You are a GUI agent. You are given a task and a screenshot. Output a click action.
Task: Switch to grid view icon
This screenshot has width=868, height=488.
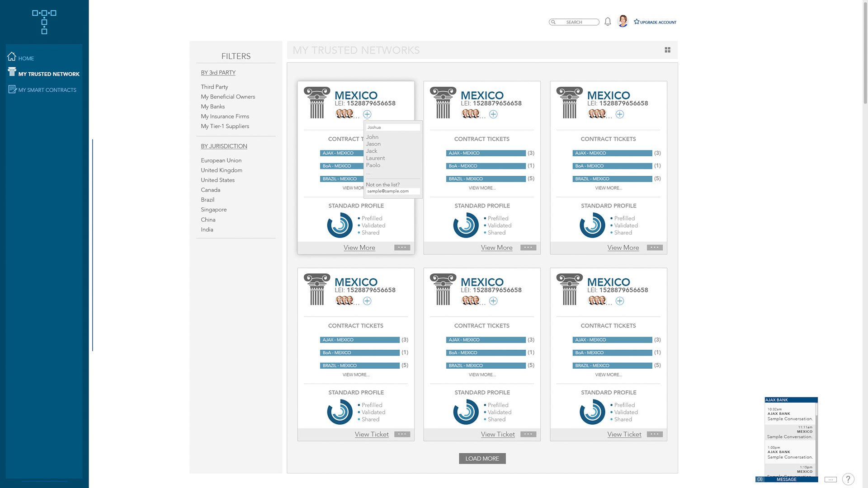pos(667,50)
